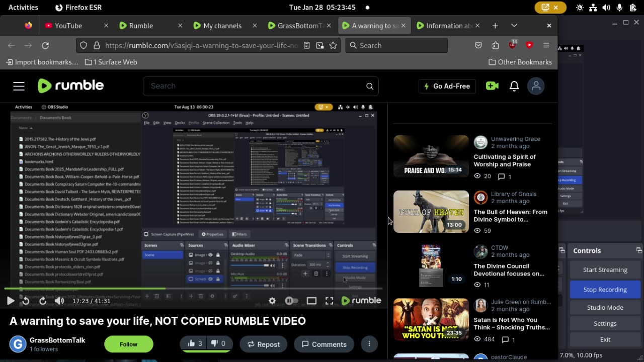Bookmark this page with the star
644x362 pixels.
click(x=333, y=45)
